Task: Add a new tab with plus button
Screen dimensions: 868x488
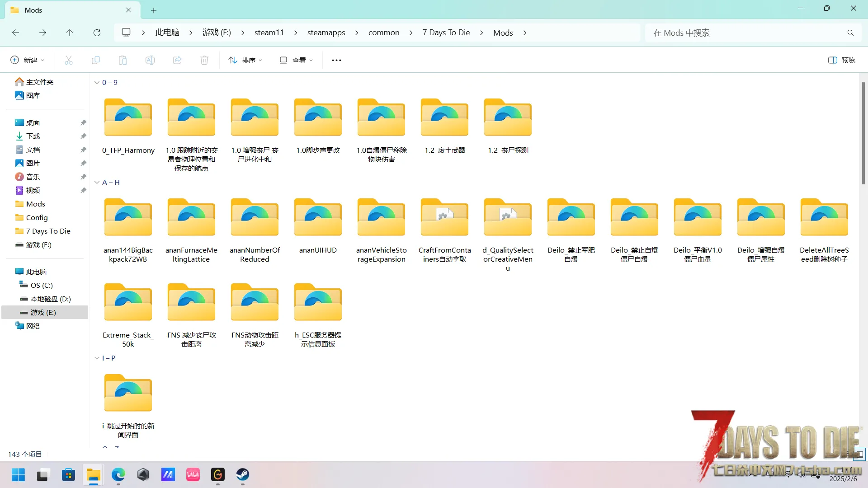Action: pyautogui.click(x=154, y=10)
